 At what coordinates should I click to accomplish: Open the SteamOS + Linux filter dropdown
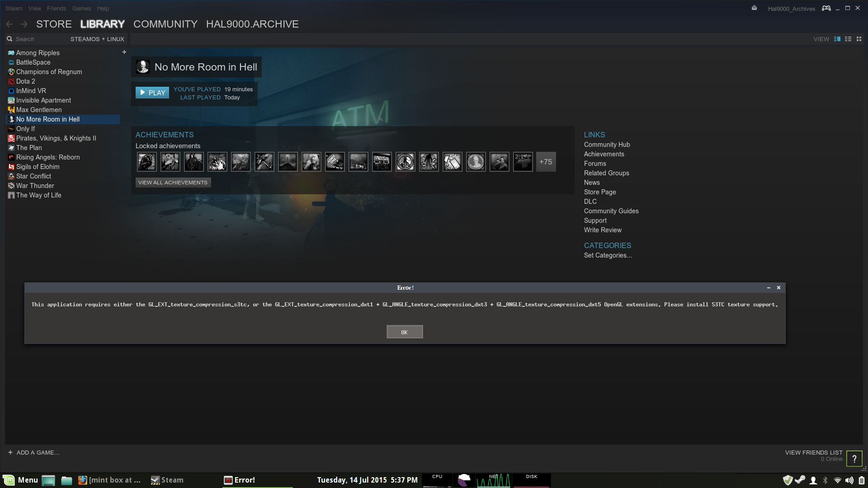(x=97, y=39)
